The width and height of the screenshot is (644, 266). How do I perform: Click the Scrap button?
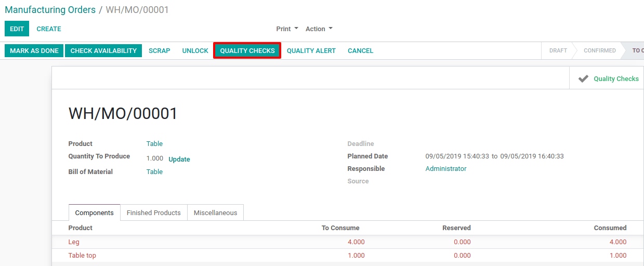[160, 51]
